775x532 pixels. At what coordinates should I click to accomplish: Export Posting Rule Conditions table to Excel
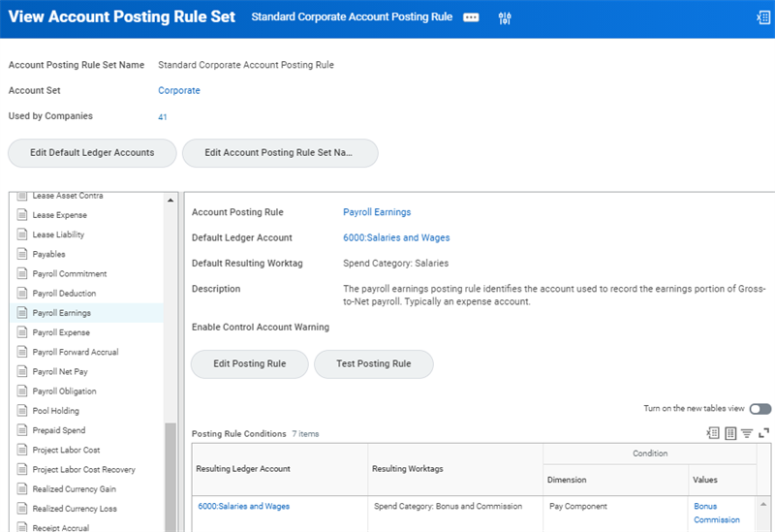[713, 433]
